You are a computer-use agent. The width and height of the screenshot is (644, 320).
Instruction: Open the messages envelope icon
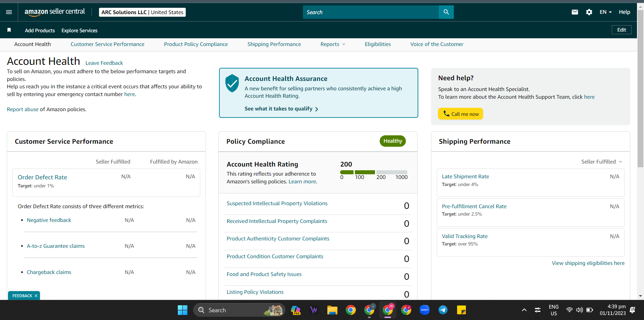point(575,12)
